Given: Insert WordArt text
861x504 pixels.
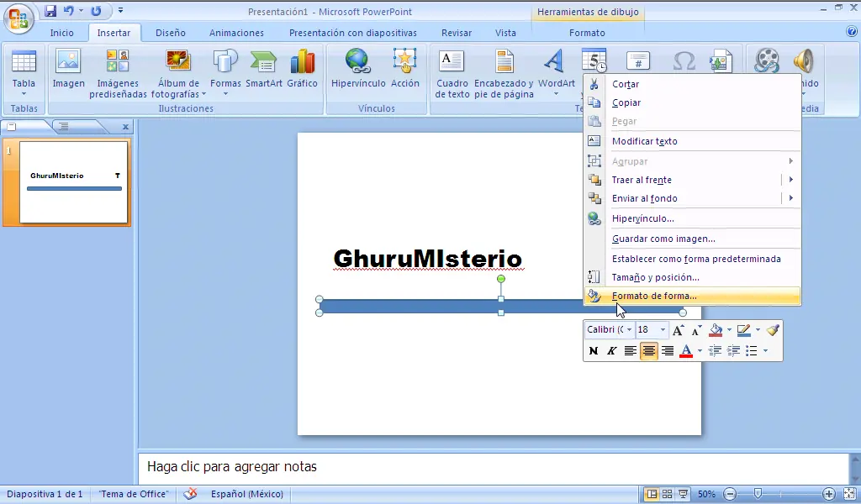Looking at the screenshot, I should pyautogui.click(x=557, y=72).
